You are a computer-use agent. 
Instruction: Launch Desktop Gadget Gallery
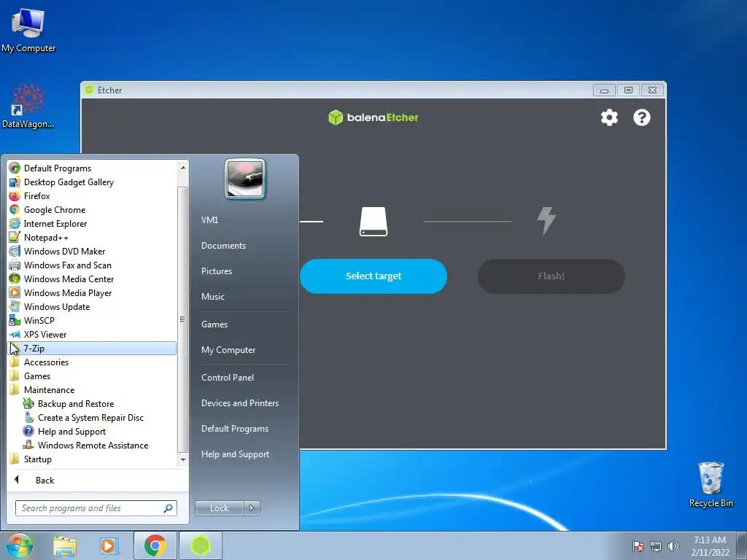[x=93, y=182]
